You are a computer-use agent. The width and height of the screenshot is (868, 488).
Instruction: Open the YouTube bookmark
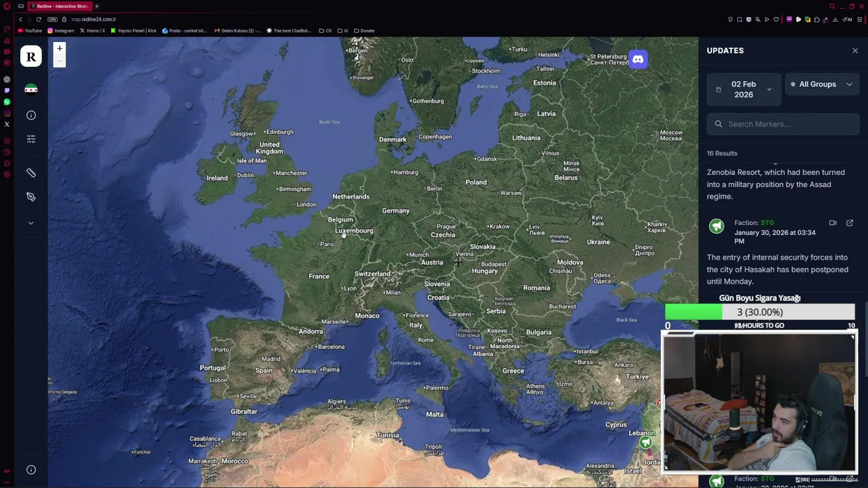[x=30, y=30]
